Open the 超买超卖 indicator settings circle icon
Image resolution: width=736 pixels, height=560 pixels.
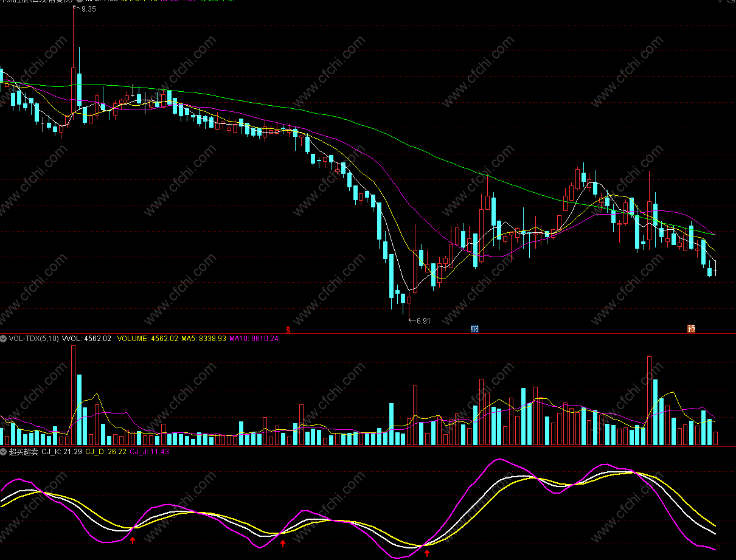(4, 452)
